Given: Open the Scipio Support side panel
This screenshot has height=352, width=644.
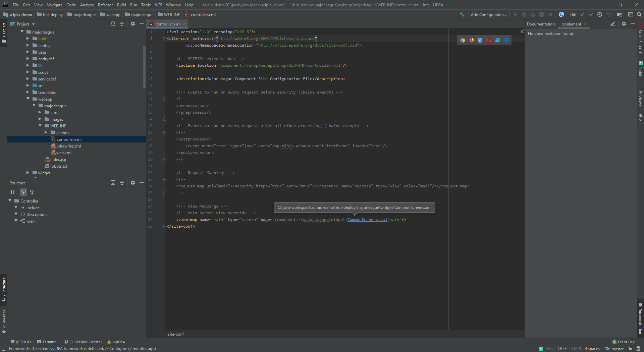Looking at the screenshot, I should point(640,38).
